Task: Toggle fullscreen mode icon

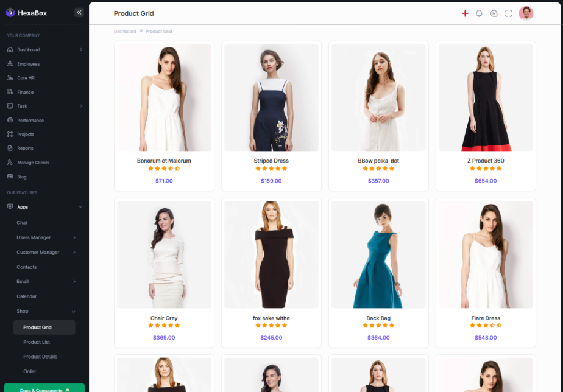Action: coord(509,13)
